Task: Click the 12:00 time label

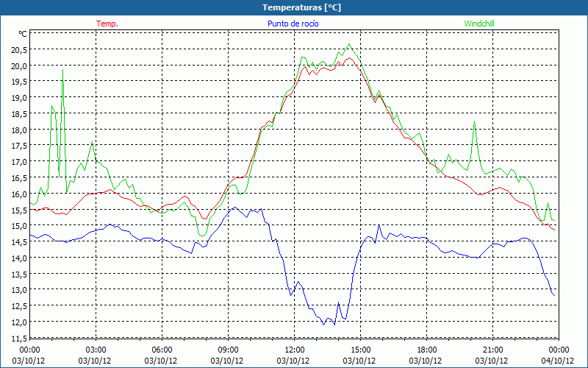Action: click(x=295, y=350)
